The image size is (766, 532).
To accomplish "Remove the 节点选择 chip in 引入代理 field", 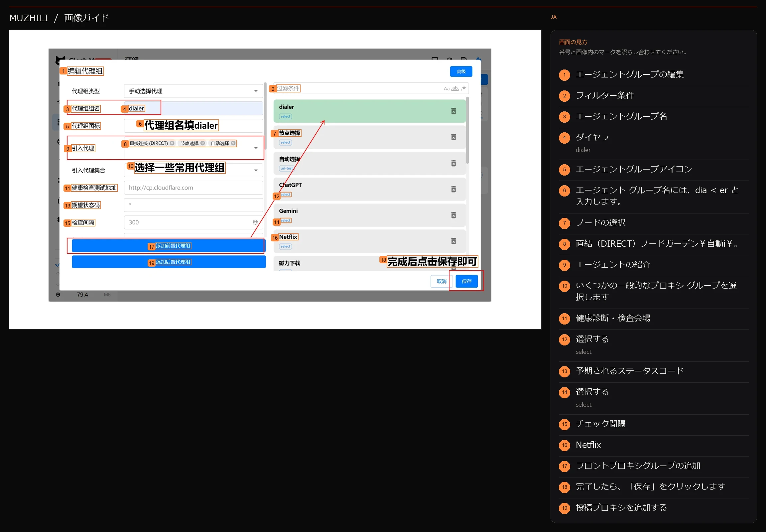I will coord(203,143).
